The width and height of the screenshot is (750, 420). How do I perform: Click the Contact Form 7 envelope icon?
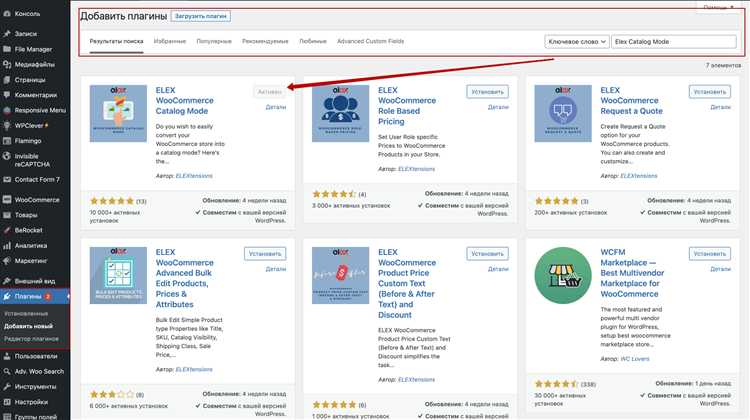pyautogui.click(x=7, y=180)
